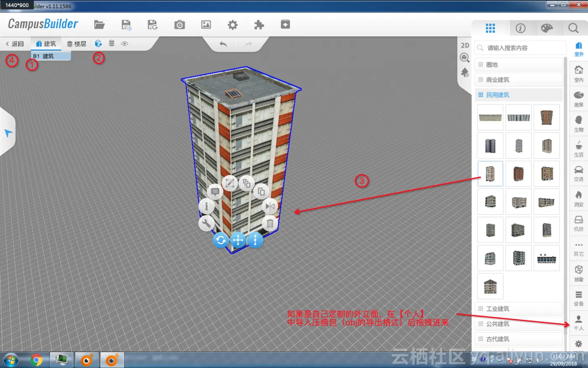Click the archive box download icon
The width and height of the screenshot is (588, 368).
click(x=285, y=24)
